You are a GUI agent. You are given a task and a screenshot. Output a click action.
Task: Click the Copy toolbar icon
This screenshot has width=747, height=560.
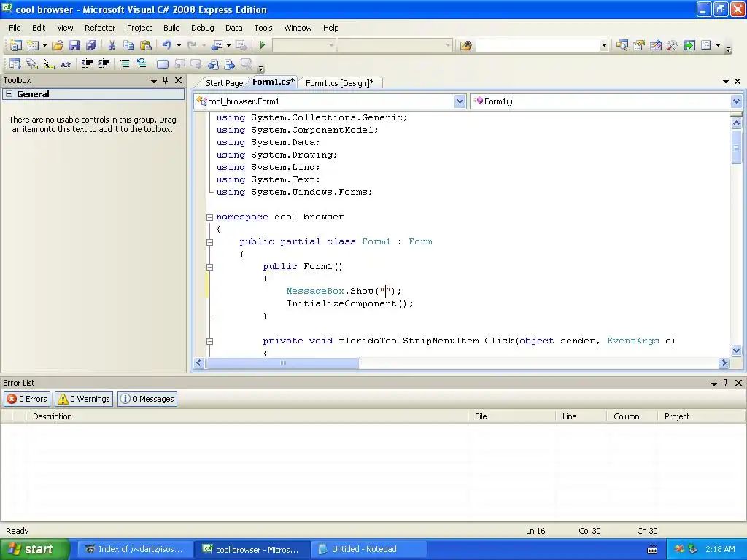coord(128,45)
